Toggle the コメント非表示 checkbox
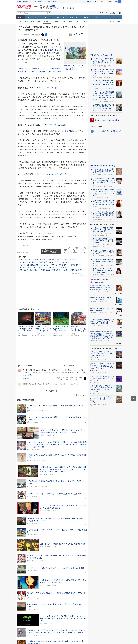The height and width of the screenshot is (644, 138). (x=75, y=395)
